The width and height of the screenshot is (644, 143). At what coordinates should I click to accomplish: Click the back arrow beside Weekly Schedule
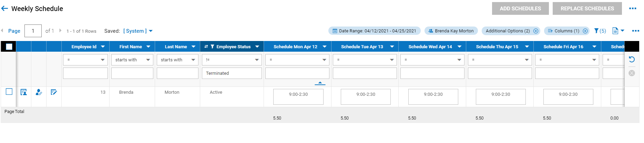coord(4,9)
